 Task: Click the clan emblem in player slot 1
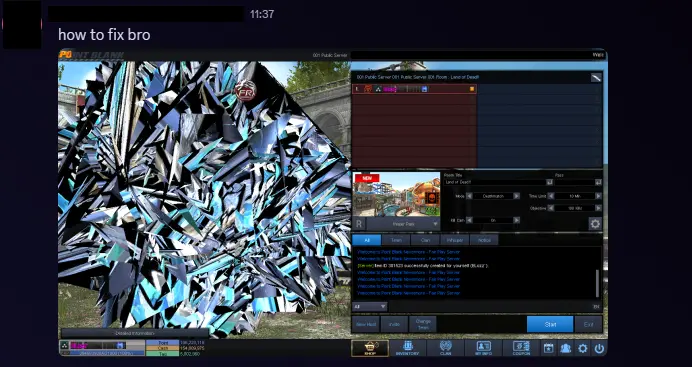click(x=368, y=89)
